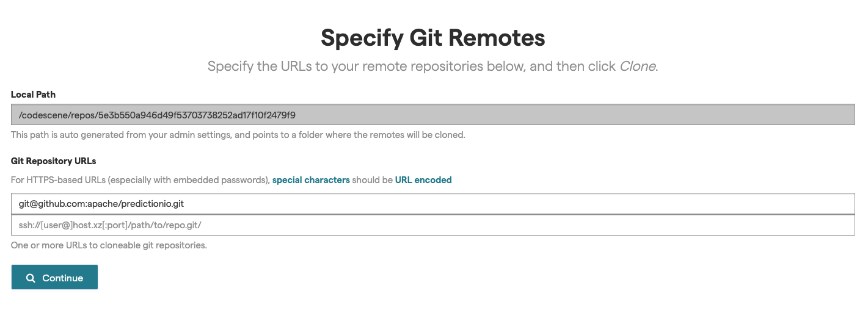The width and height of the screenshot is (868, 310).
Task: Open the special characters link
Action: 311,180
